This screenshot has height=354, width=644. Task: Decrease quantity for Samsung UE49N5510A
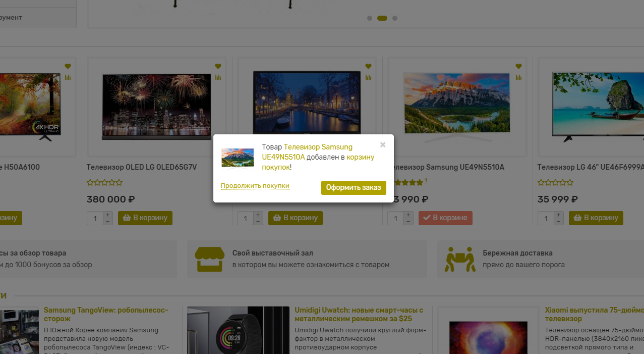pyautogui.click(x=408, y=221)
